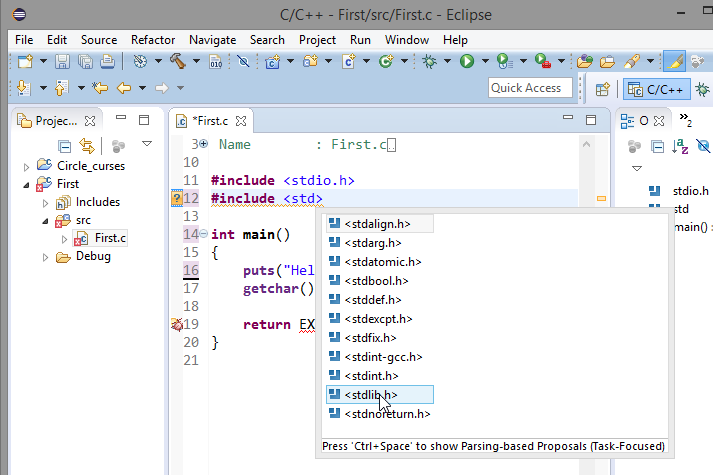
Task: Click Collapse All in Project Explorer
Action: [x=64, y=146]
